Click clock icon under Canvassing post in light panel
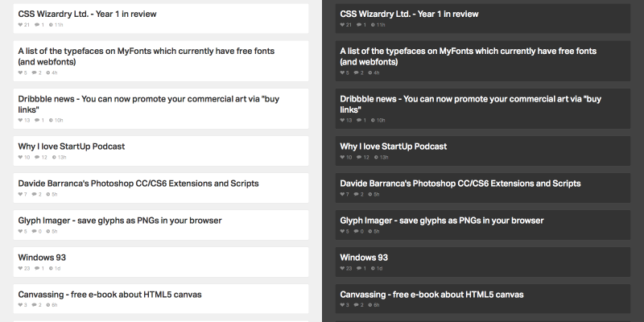644x322 pixels. [x=48, y=305]
